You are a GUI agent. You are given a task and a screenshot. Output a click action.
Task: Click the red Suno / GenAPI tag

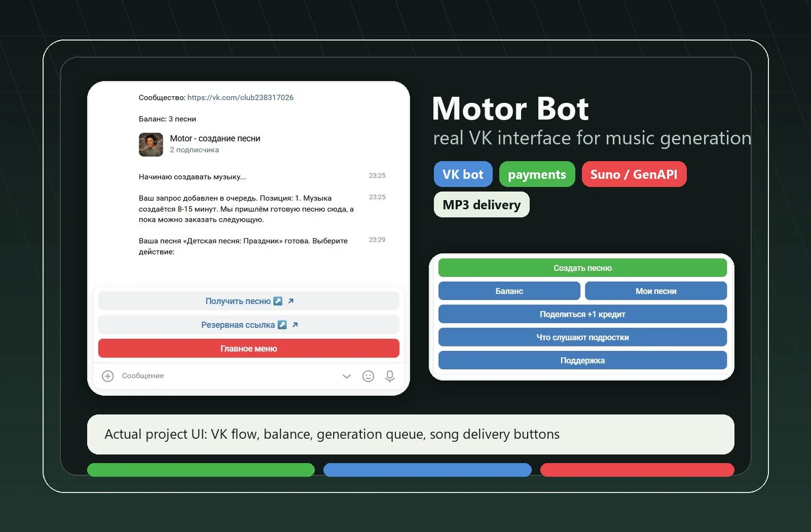[634, 174]
